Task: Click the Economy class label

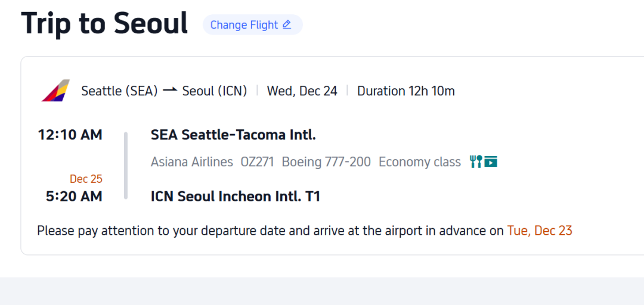Action: click(419, 162)
